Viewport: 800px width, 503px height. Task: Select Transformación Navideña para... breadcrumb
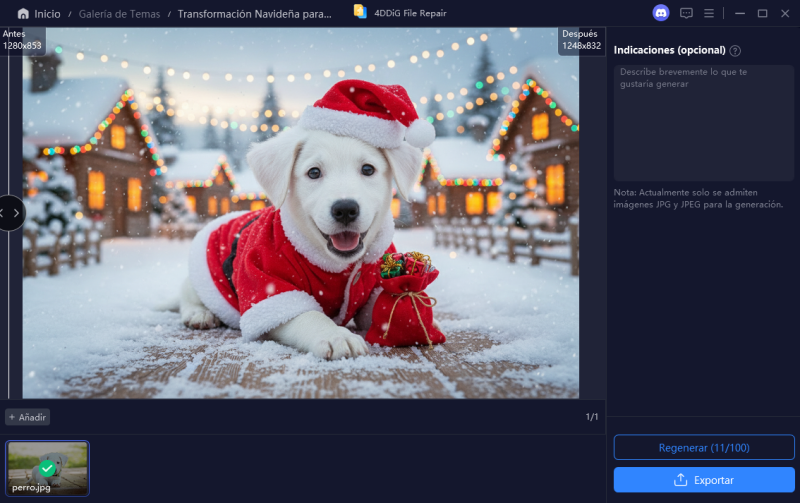[254, 14]
